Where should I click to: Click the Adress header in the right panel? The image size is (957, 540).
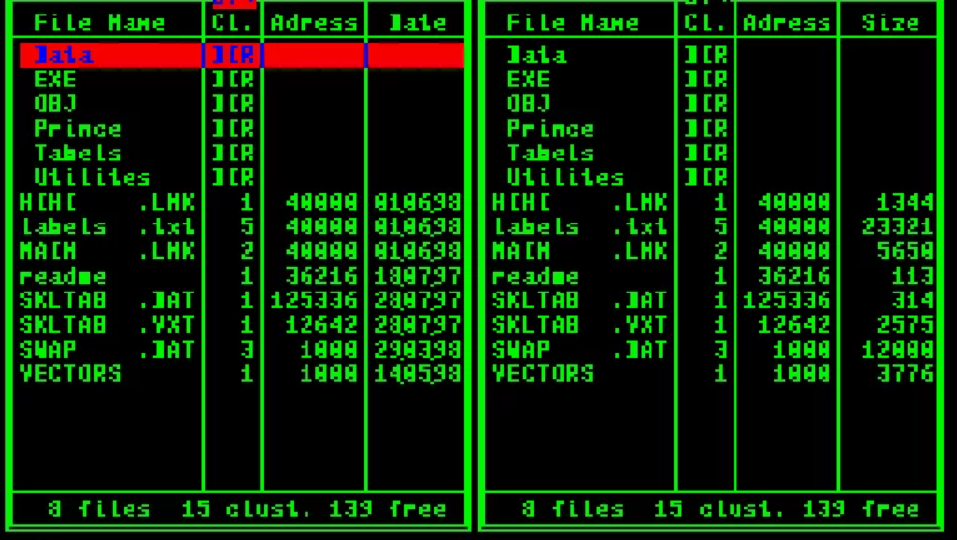pos(787,23)
